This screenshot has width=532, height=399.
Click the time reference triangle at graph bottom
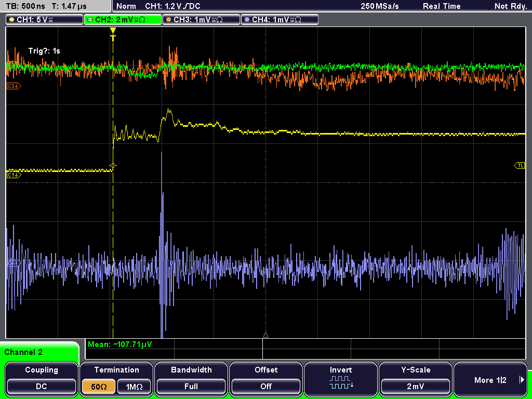pos(265,335)
